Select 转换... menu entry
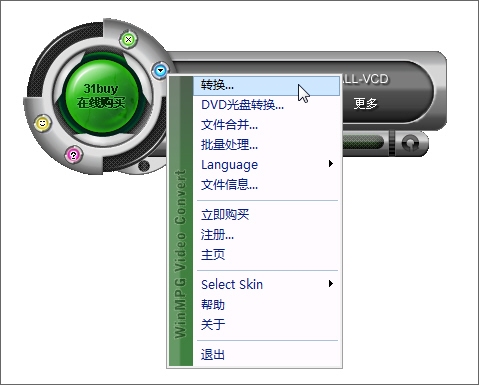 [267, 86]
